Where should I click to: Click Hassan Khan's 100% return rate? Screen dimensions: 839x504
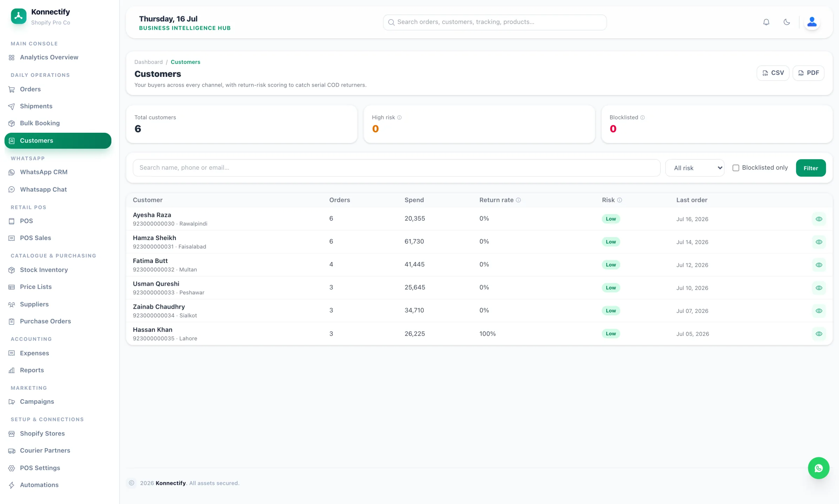487,334
